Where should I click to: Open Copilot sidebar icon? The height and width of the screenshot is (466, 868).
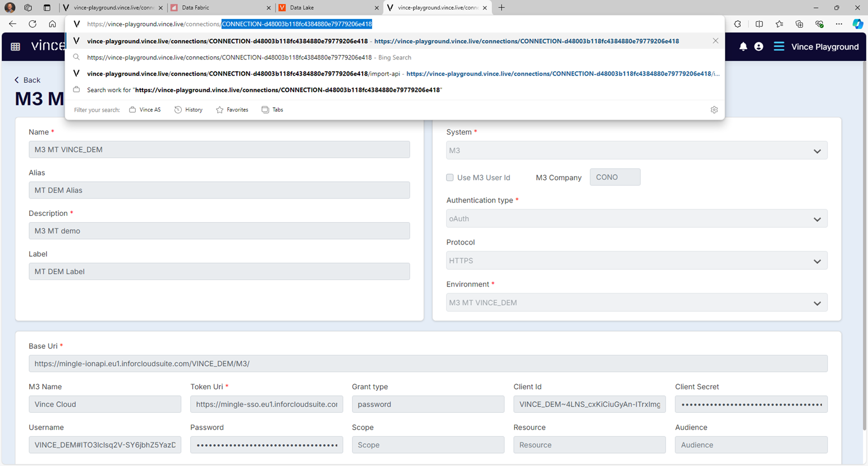857,24
